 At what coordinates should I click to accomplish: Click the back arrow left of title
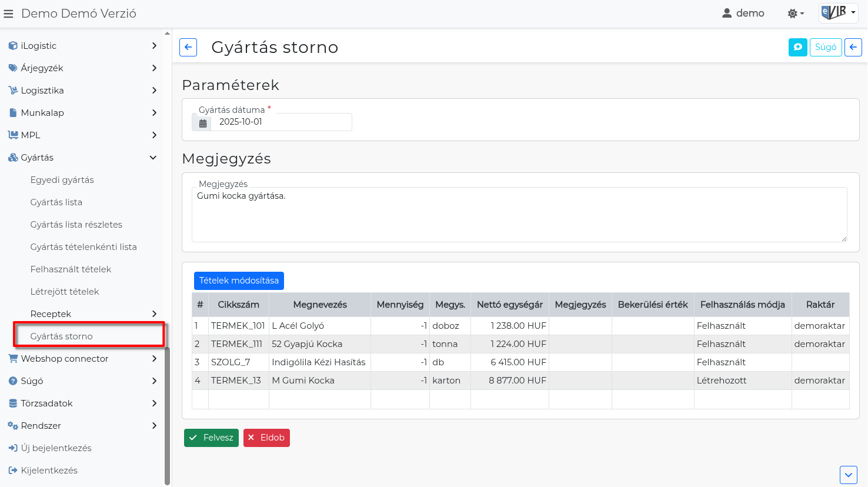(x=188, y=47)
